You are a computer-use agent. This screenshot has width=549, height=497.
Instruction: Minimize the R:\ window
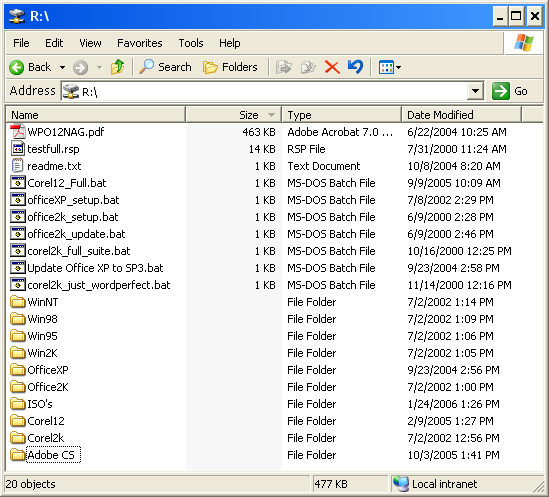coord(500,16)
